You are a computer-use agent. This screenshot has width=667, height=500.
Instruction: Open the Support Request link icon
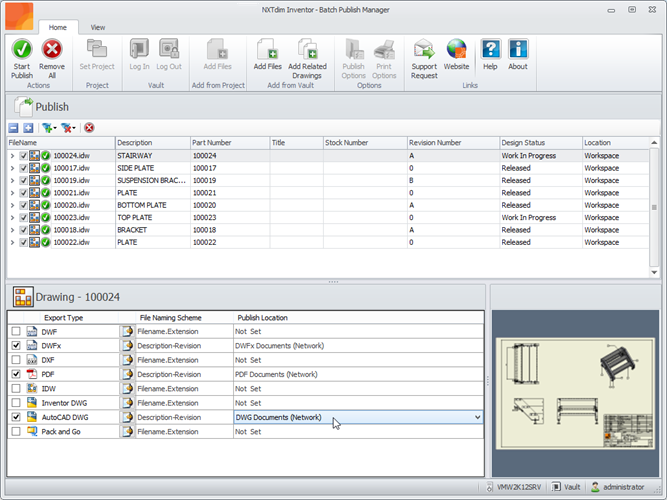click(x=424, y=49)
